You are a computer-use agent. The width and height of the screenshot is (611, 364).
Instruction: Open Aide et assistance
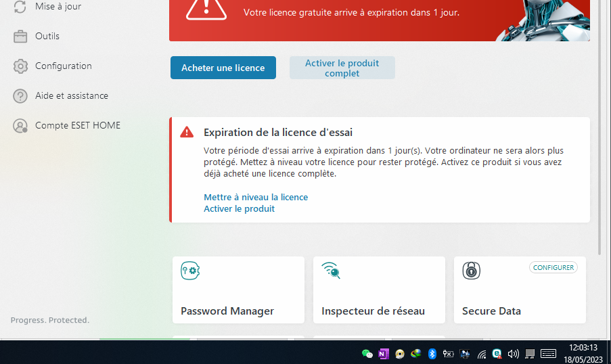72,96
